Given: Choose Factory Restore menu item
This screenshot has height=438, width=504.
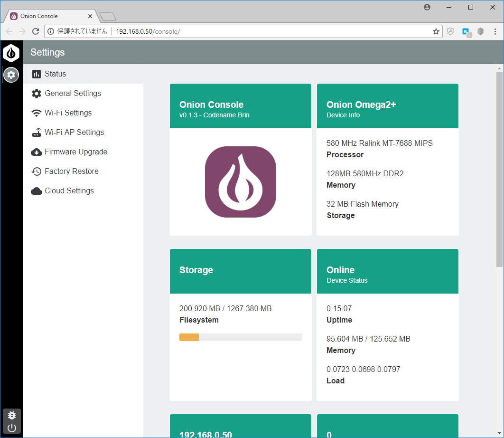Looking at the screenshot, I should point(83,171).
